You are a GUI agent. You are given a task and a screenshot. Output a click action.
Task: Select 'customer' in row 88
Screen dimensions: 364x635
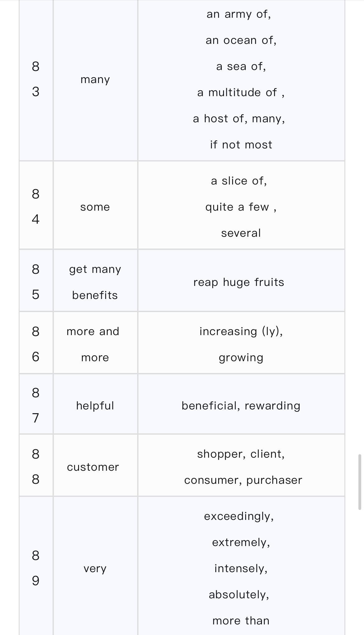[93, 467]
